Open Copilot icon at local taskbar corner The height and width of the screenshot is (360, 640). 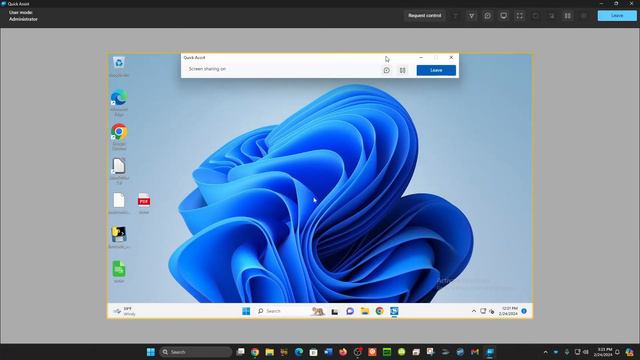coord(629,352)
